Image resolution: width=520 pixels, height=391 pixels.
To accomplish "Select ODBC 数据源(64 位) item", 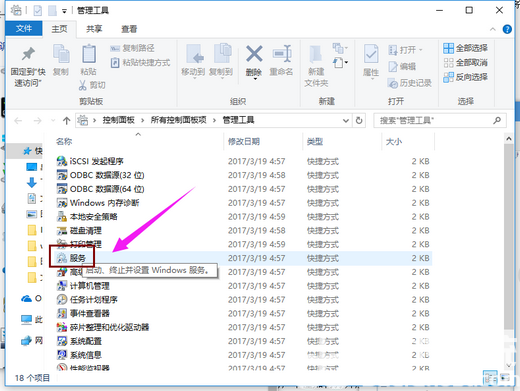I will point(100,189).
